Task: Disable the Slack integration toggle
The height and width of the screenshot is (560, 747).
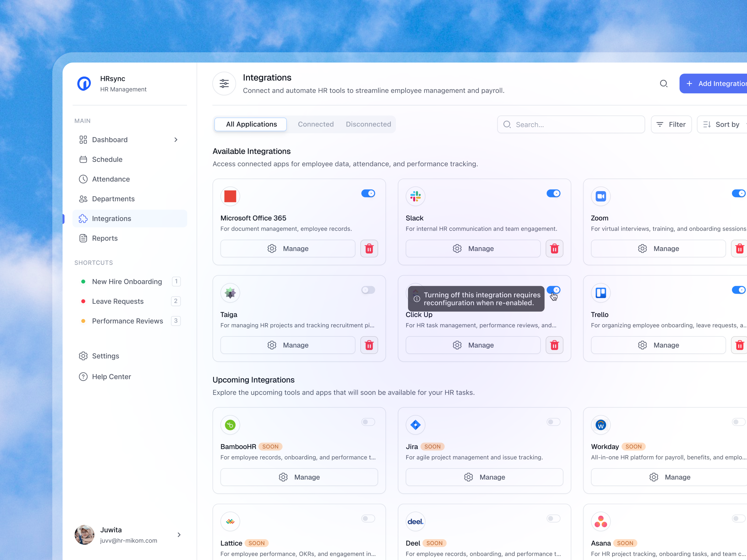Action: 553,193
